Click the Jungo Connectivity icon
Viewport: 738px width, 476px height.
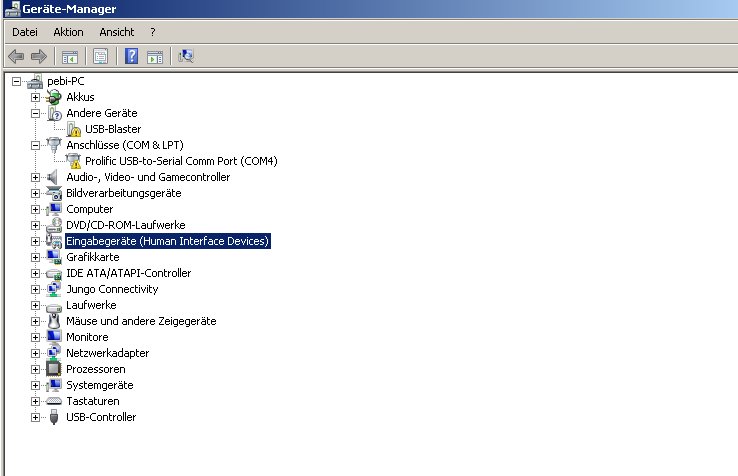pyautogui.click(x=54, y=289)
